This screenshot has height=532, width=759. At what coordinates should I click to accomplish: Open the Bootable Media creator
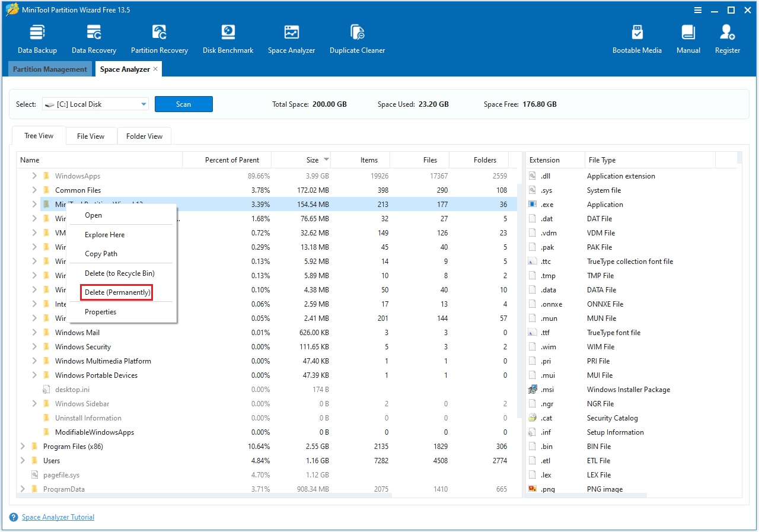637,37
